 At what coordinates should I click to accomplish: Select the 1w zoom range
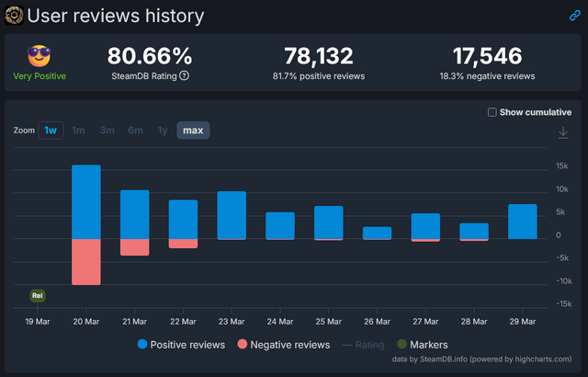point(51,130)
